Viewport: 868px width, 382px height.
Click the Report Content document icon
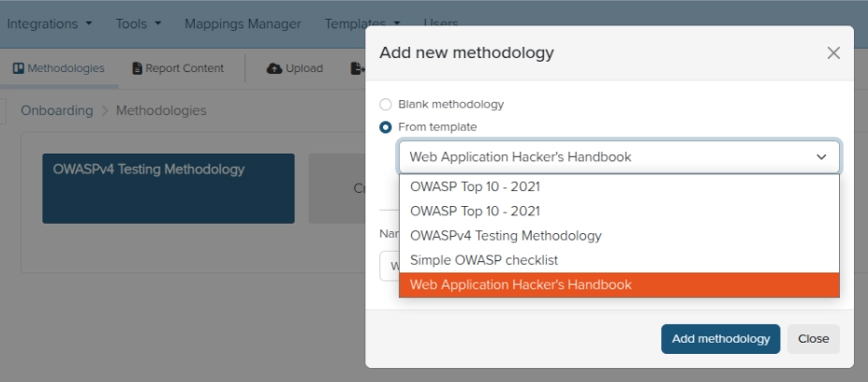click(x=137, y=68)
